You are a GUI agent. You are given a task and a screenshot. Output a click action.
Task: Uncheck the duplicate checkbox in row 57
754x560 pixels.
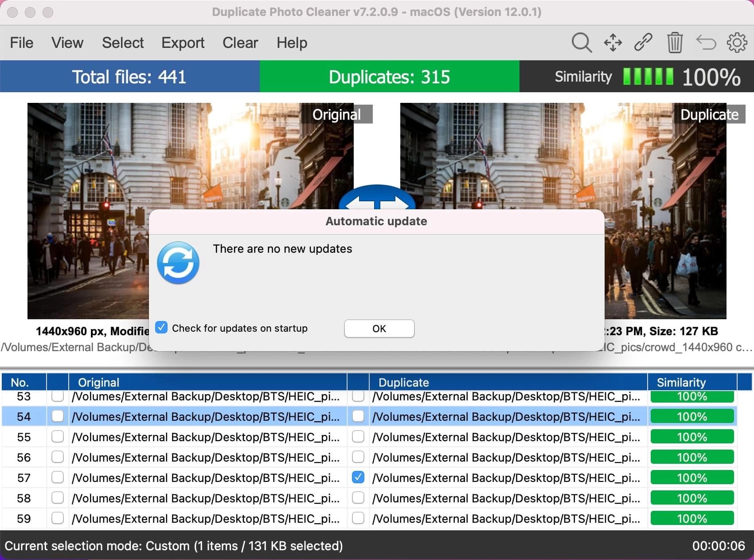(x=358, y=478)
